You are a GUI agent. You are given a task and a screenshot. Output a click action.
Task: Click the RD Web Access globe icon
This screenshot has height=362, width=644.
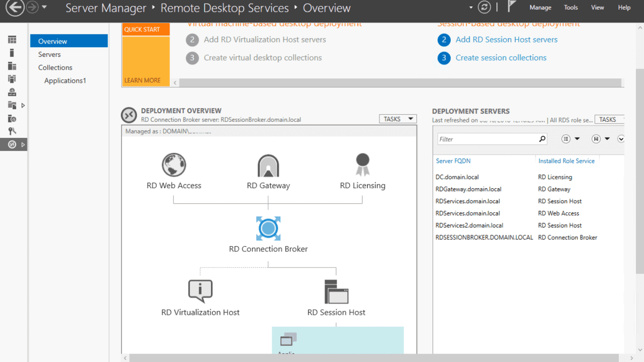(x=174, y=165)
